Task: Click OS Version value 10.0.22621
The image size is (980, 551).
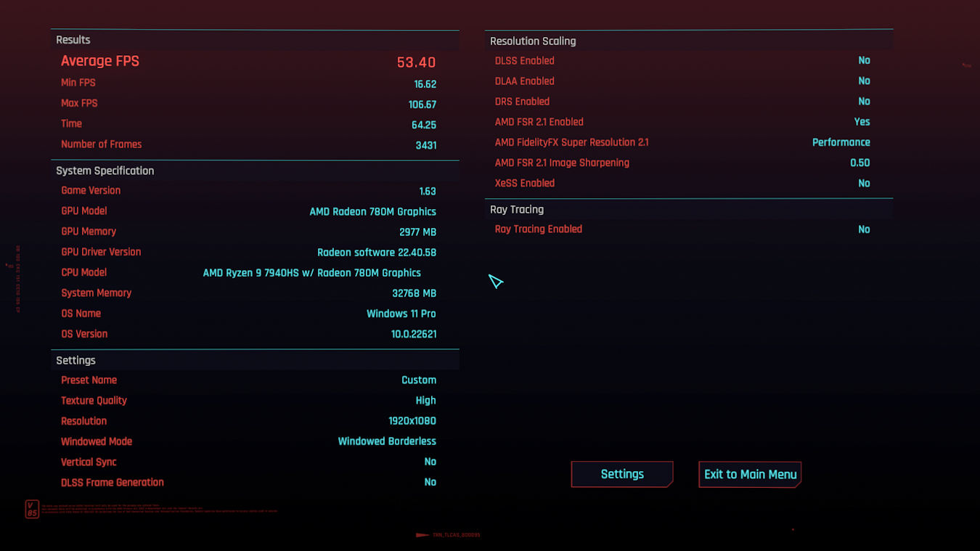Action: (x=414, y=334)
